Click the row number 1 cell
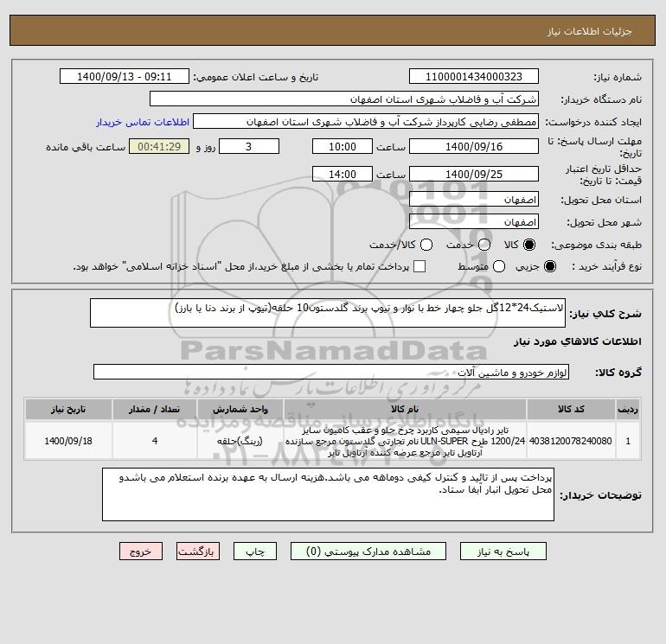This screenshot has height=644, width=666. tap(628, 441)
